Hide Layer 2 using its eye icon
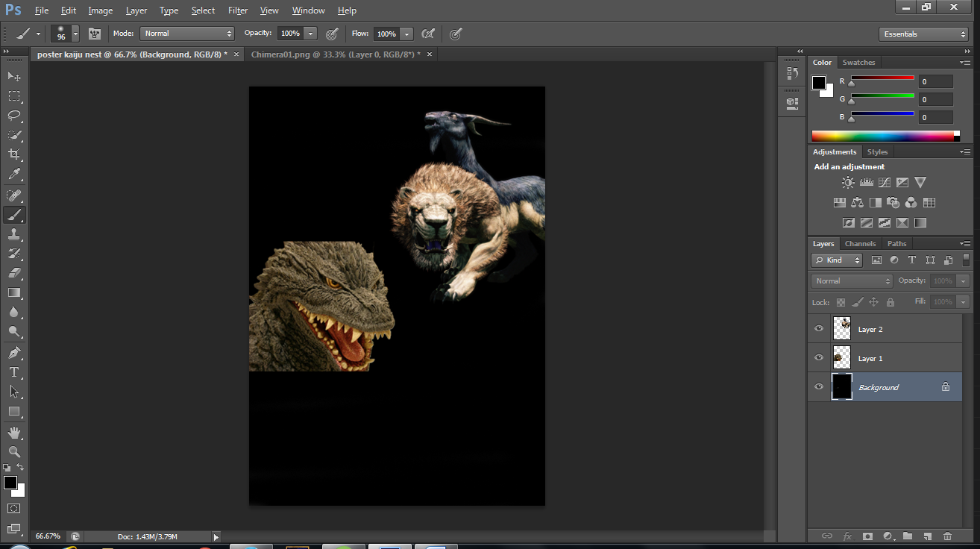 tap(819, 329)
